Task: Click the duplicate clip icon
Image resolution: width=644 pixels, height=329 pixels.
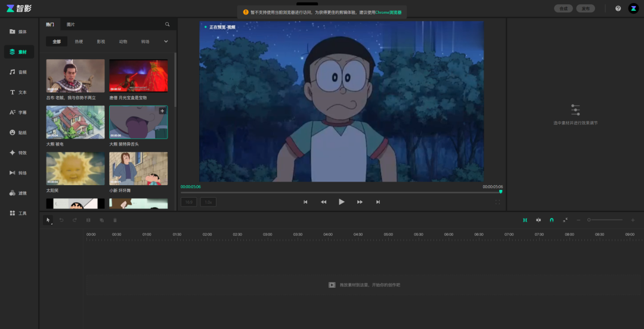Action: tap(101, 220)
